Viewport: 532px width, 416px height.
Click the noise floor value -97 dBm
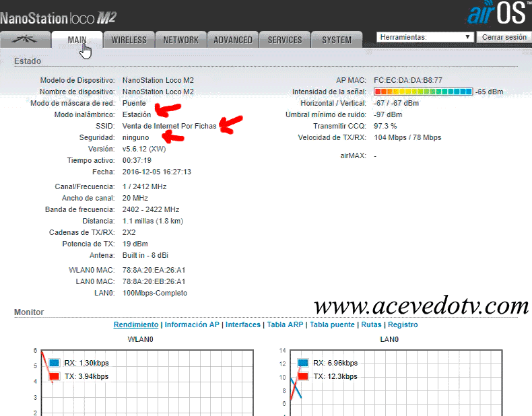388,114
